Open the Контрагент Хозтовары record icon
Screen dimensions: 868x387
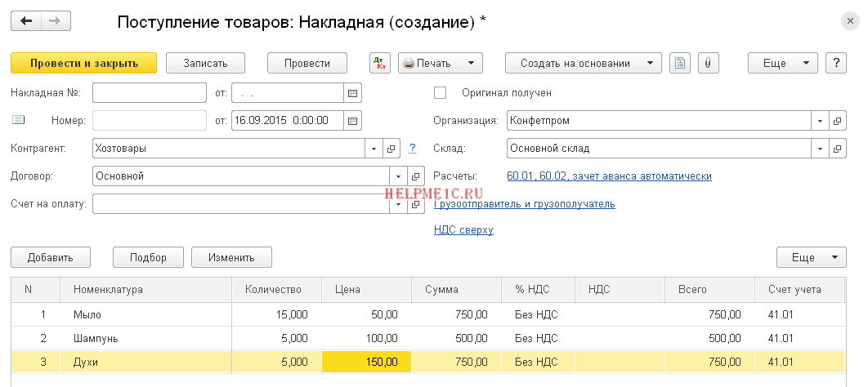tap(391, 149)
